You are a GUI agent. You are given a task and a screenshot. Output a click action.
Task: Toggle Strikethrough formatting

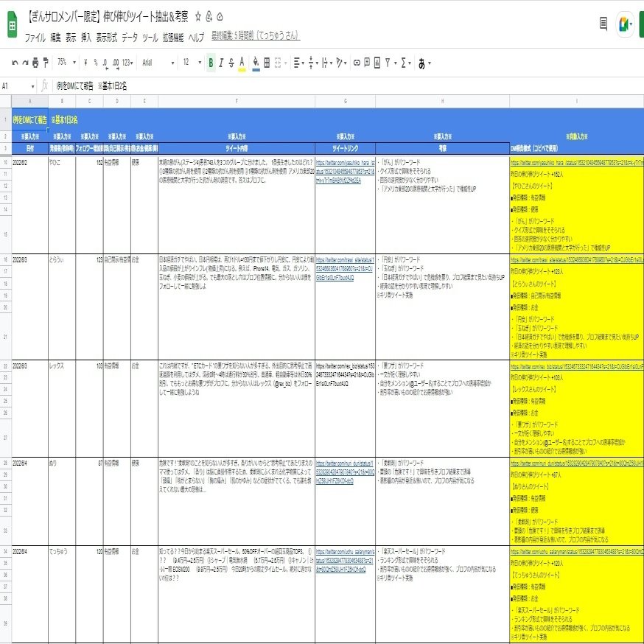click(x=231, y=63)
